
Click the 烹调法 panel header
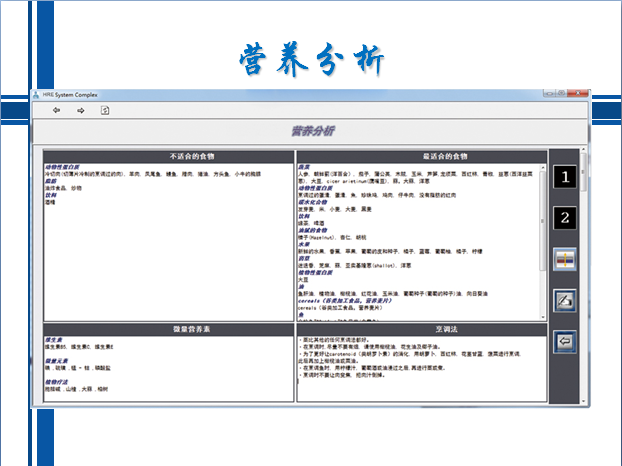click(418, 329)
